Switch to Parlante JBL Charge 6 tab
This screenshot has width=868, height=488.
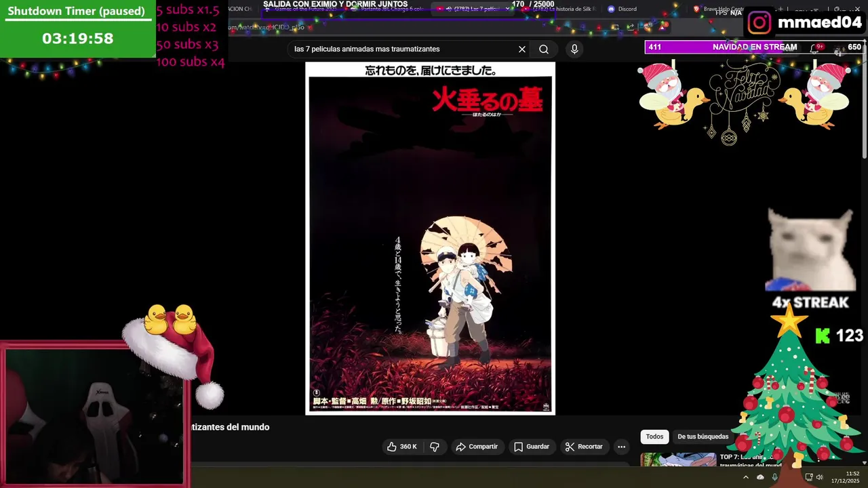coord(388,9)
